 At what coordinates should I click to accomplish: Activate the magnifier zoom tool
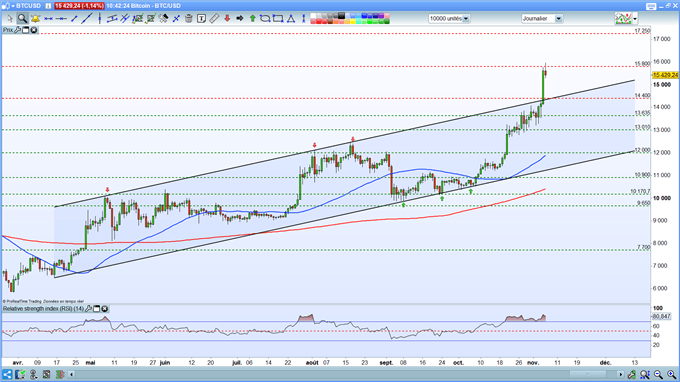tap(23, 18)
